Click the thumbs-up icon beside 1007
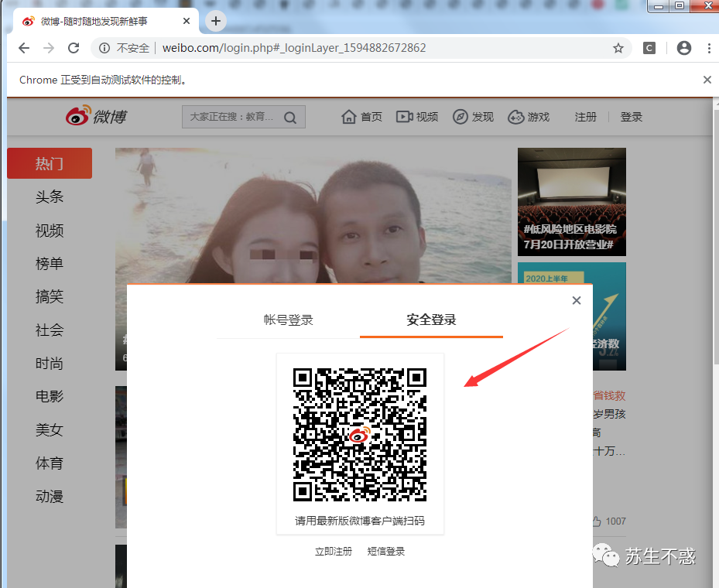The height and width of the screenshot is (588, 719). (x=596, y=521)
